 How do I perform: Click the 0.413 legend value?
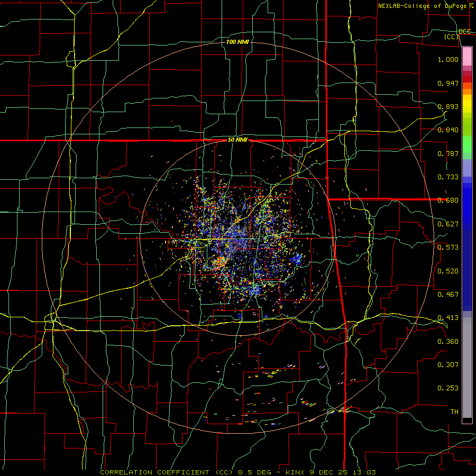coord(448,318)
